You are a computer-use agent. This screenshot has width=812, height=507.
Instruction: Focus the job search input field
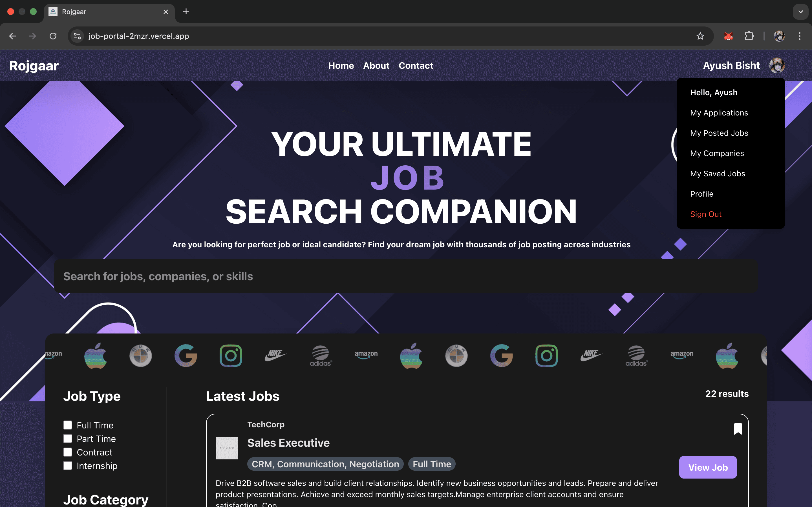pos(406,276)
